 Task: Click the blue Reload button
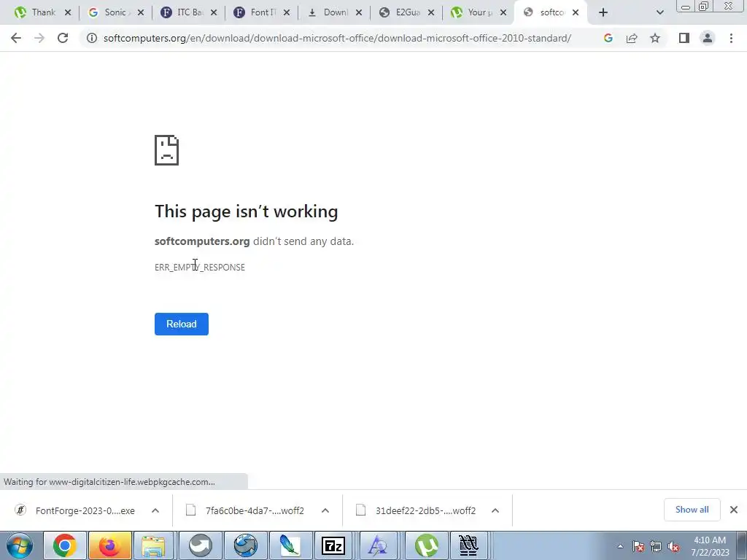coord(182,324)
